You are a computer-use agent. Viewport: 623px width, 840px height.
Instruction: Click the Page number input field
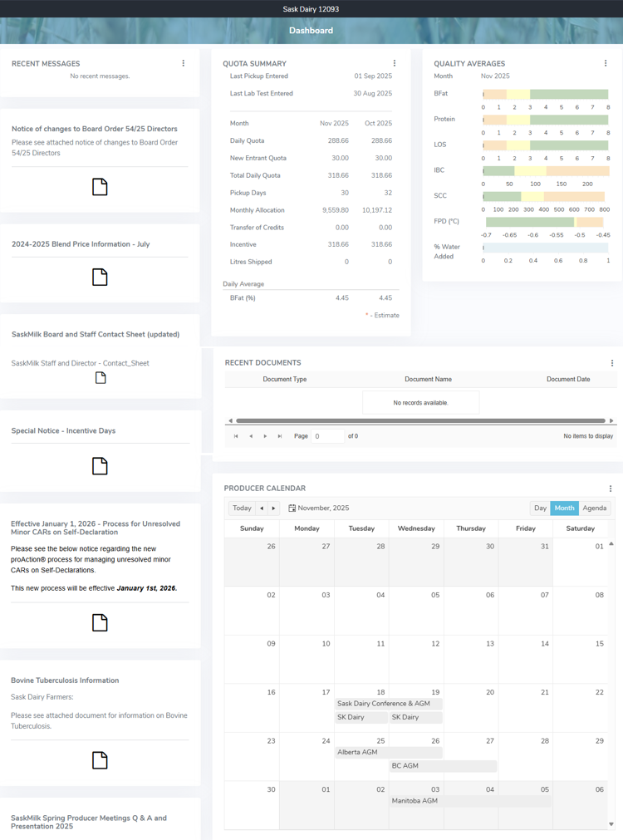pyautogui.click(x=327, y=436)
